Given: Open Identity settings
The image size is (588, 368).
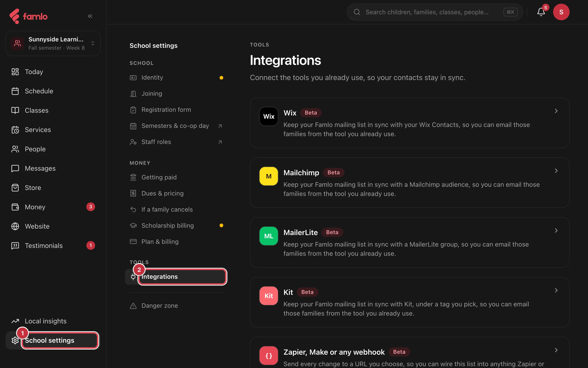Looking at the screenshot, I should pos(176,78).
